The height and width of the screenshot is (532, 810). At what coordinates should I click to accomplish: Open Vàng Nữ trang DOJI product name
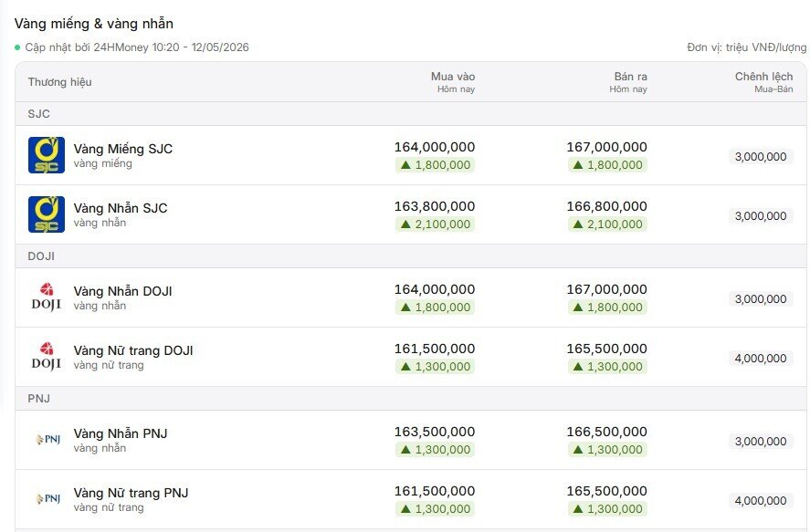(133, 350)
